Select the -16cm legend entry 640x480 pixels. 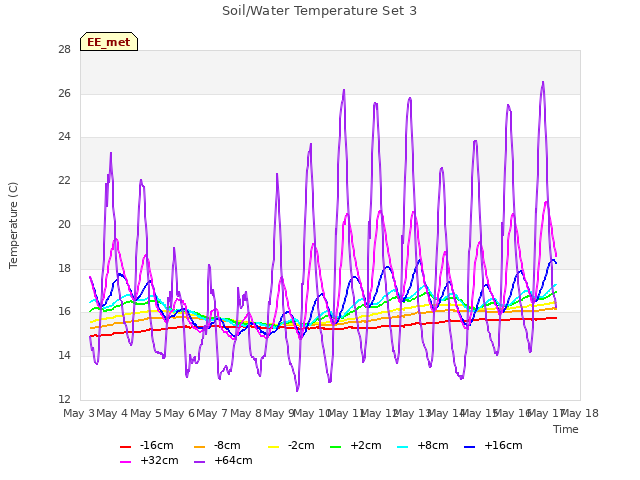pos(147,445)
